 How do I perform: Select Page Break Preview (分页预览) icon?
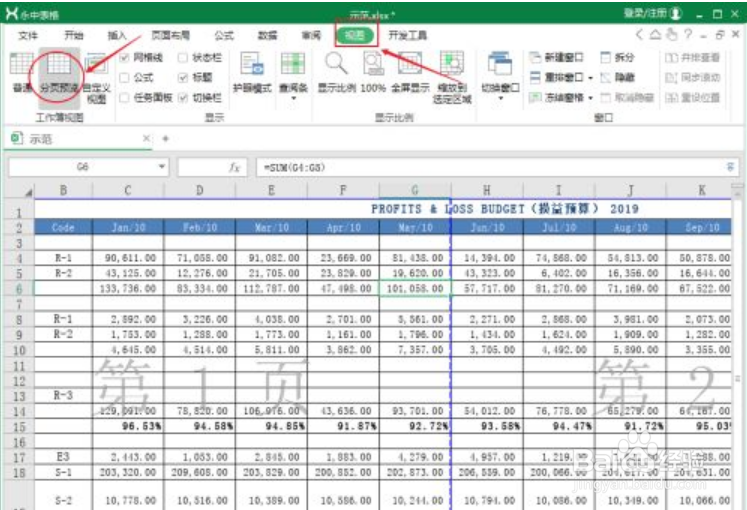coord(58,65)
